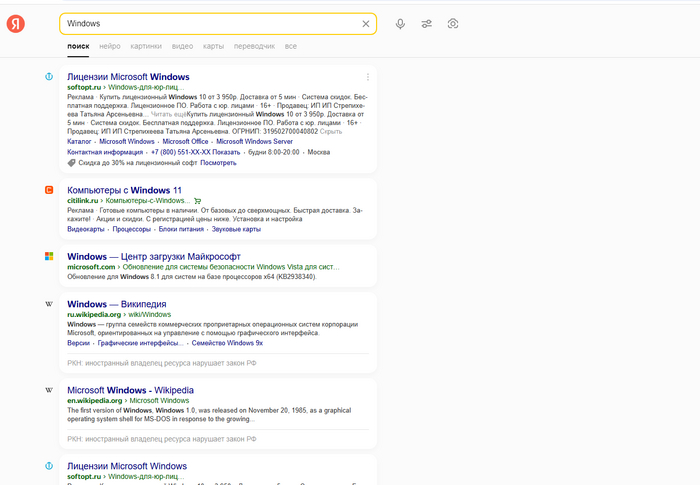Open the Блоки питания sitelink
This screenshot has width=700, height=485.
[x=181, y=229]
